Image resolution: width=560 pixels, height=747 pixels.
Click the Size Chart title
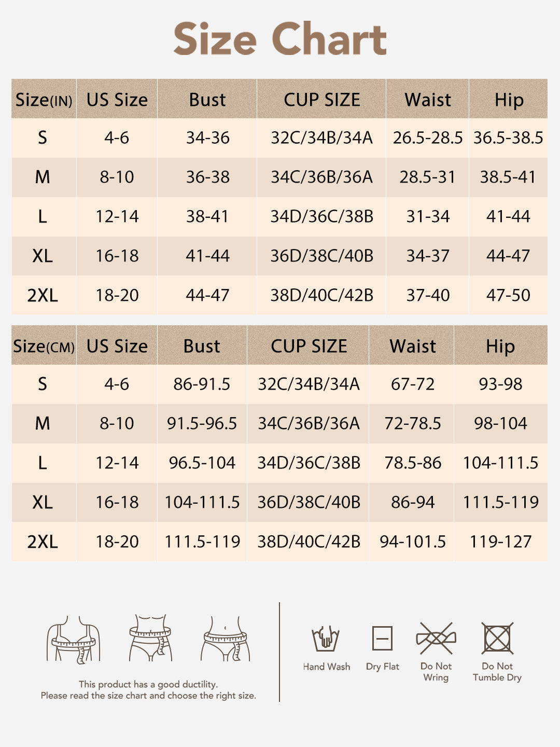click(280, 38)
